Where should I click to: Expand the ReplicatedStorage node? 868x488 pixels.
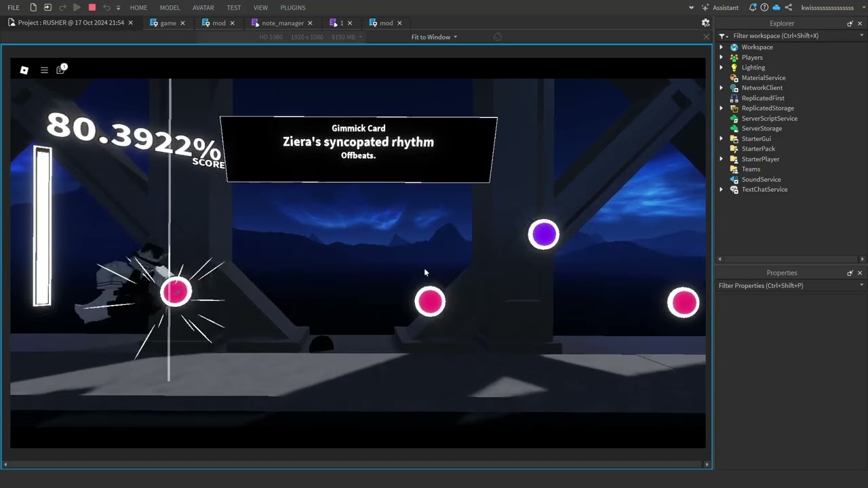721,108
